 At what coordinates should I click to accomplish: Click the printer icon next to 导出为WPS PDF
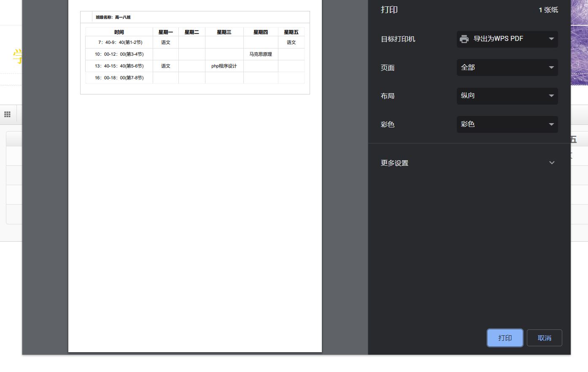point(464,39)
